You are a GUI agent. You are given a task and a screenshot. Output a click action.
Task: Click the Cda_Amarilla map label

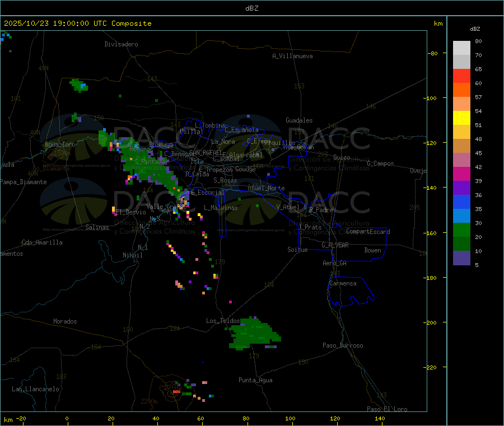pos(42,242)
